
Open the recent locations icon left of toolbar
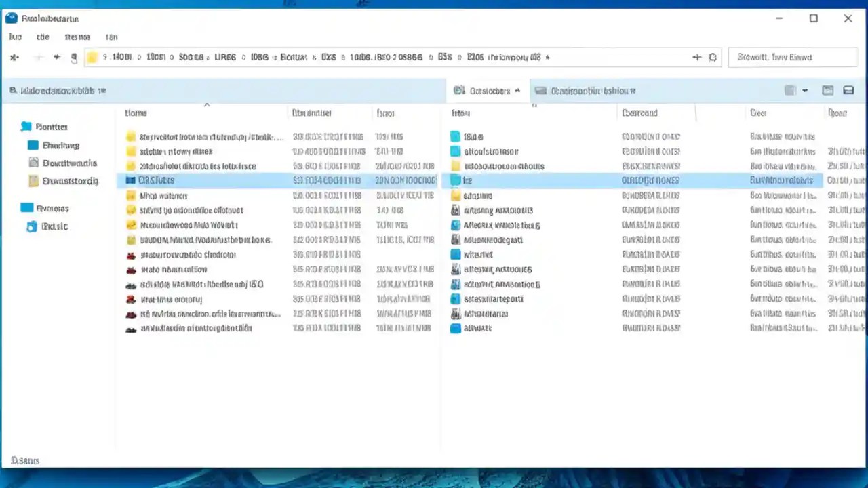74,58
